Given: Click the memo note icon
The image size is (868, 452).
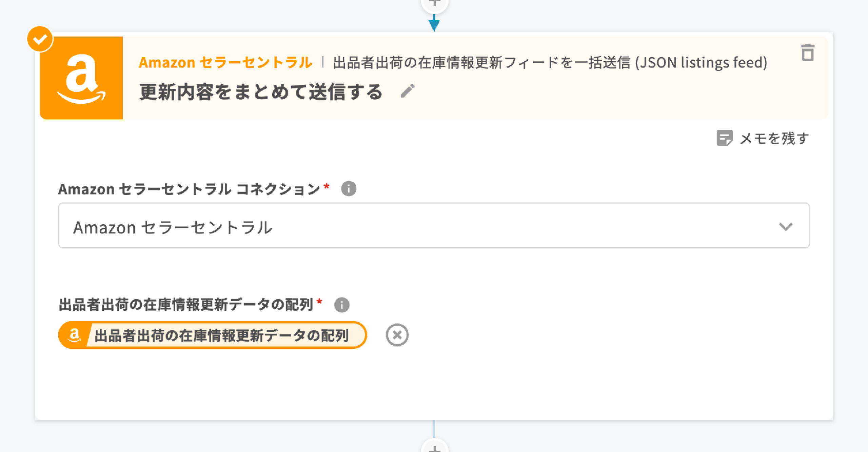Looking at the screenshot, I should coord(724,138).
